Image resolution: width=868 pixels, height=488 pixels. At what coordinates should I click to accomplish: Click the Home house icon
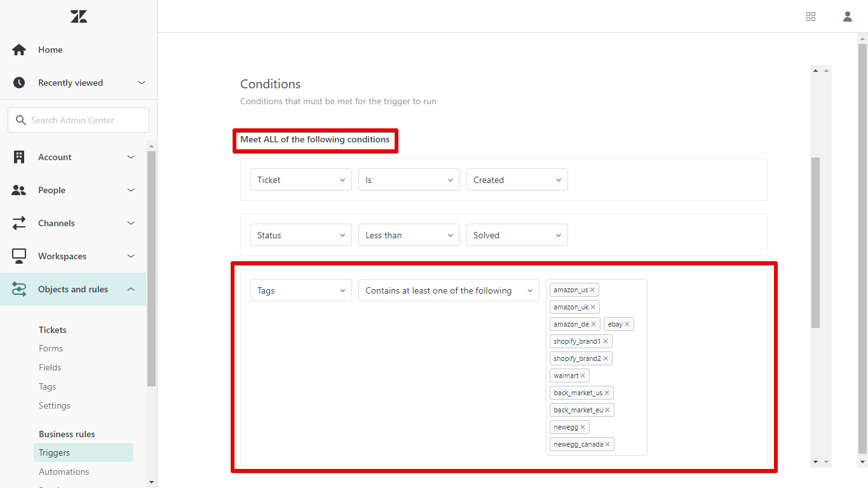point(19,50)
